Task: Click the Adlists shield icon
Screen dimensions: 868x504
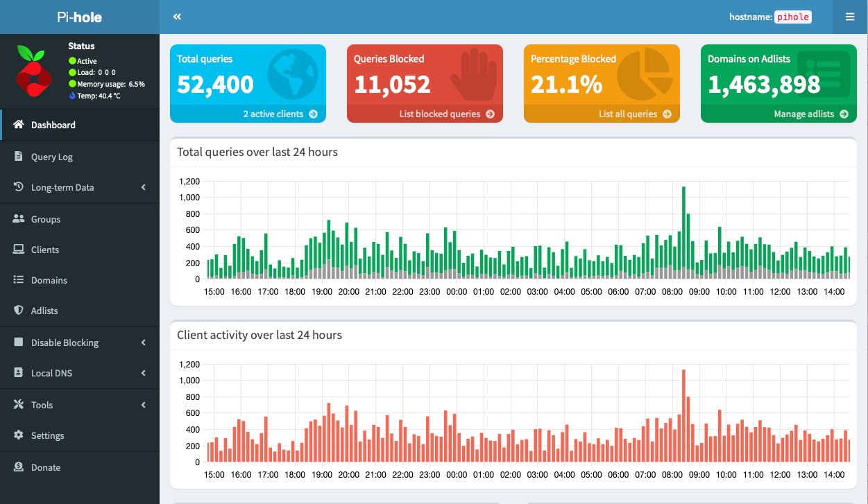Action: (19, 311)
